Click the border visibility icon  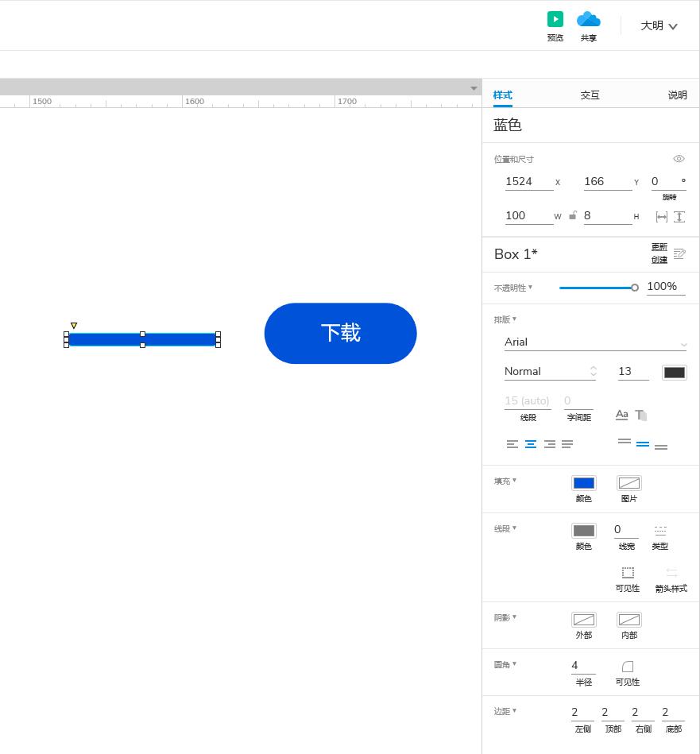(628, 573)
